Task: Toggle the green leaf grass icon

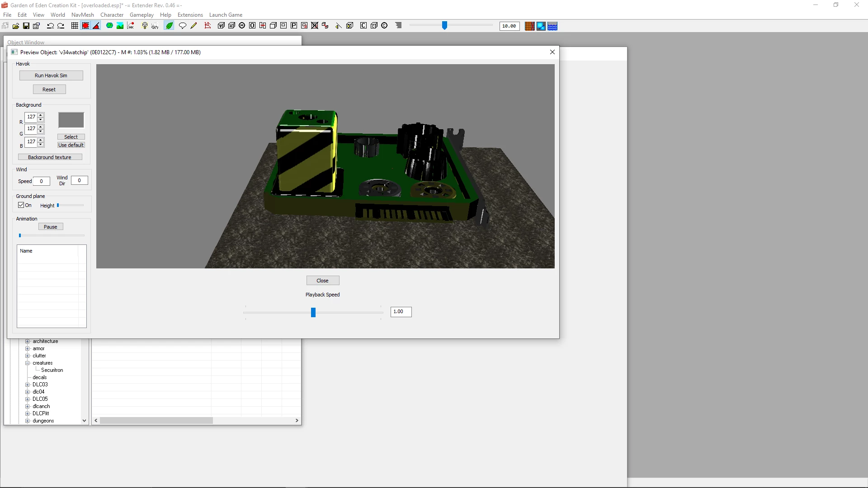Action: [x=169, y=26]
